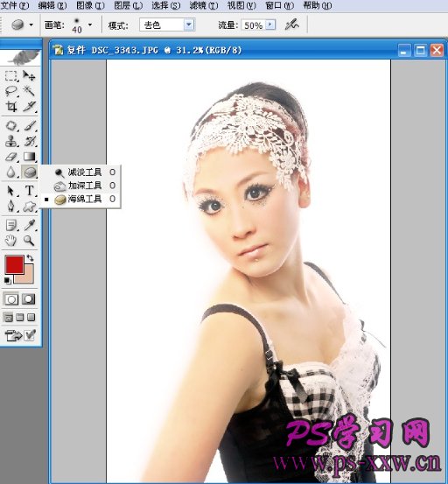
Task: Click the brush preview dot above 40
Action: pos(76,21)
